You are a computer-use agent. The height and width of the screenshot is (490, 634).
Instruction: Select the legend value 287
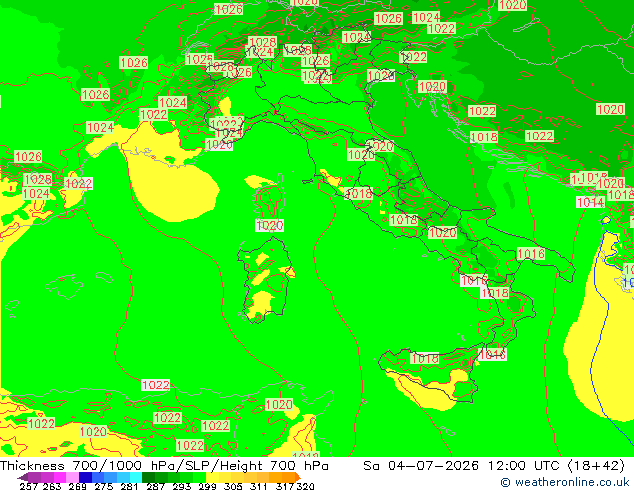[155, 486]
